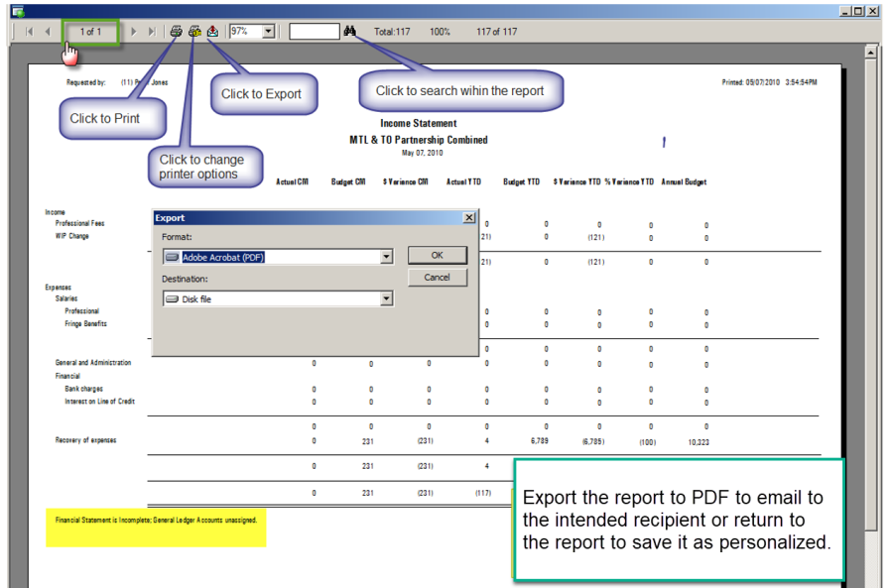Click the 'Actual CM' column header
893x588 pixels.
(292, 181)
